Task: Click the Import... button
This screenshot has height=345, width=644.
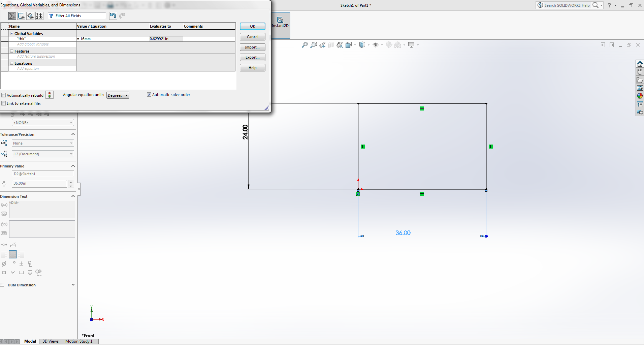Action: 253,47
